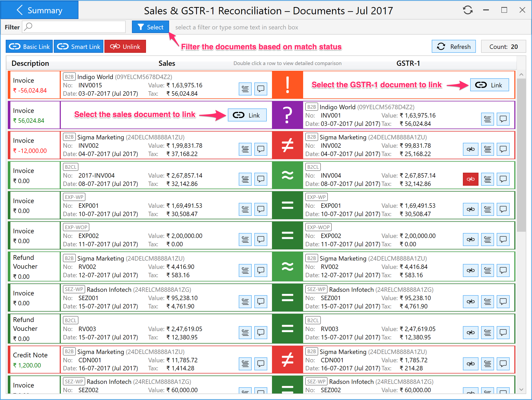The height and width of the screenshot is (400, 532).
Task: Unlink the GSTR-1 SEZ001 Radson Infotech document
Action: [470, 302]
